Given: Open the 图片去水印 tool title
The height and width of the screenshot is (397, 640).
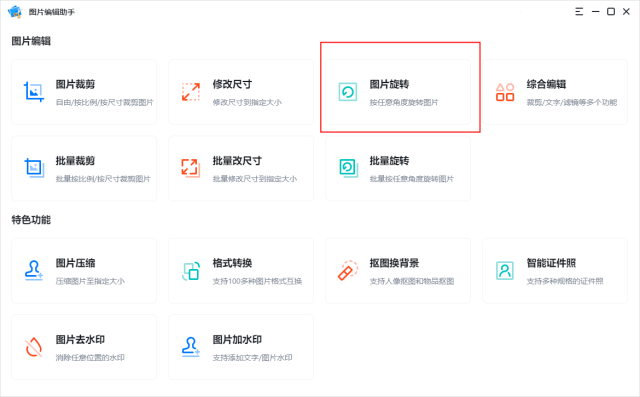Looking at the screenshot, I should 80,339.
